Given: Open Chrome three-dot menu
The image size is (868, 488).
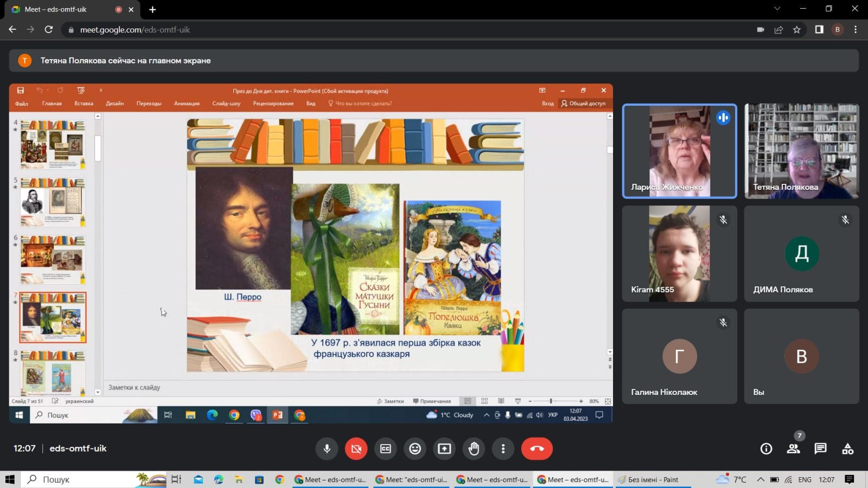Looking at the screenshot, I should point(856,30).
